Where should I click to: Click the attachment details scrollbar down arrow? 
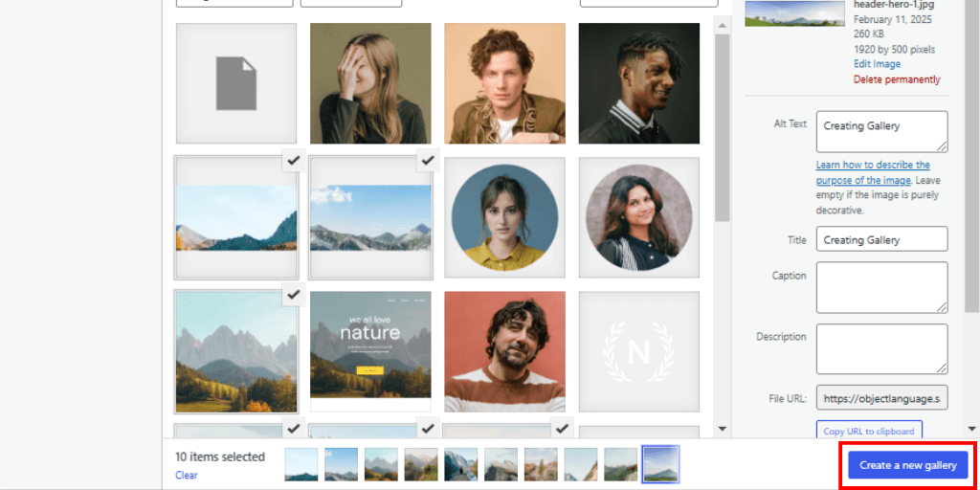pos(972,429)
